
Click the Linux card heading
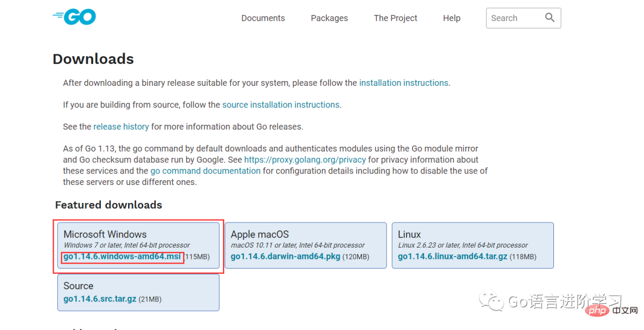click(409, 235)
